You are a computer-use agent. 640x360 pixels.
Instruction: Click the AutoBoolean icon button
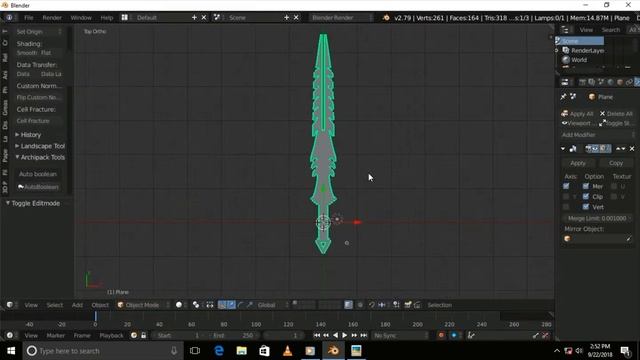point(38,187)
